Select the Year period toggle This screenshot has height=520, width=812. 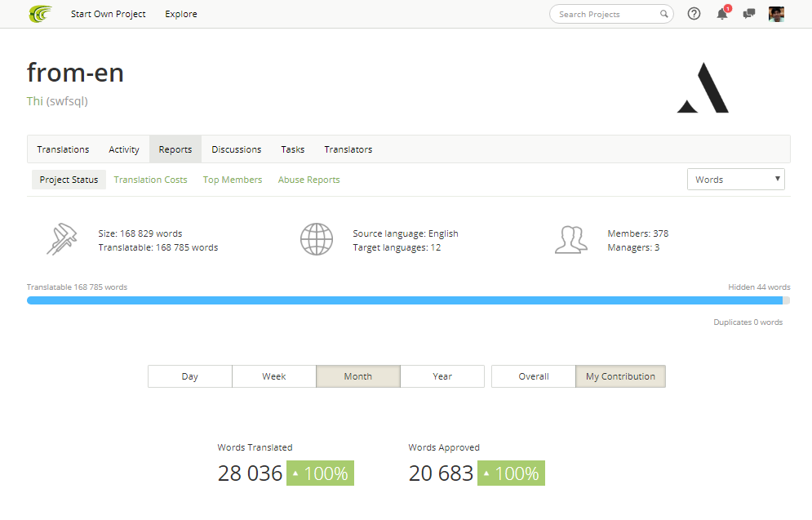442,376
